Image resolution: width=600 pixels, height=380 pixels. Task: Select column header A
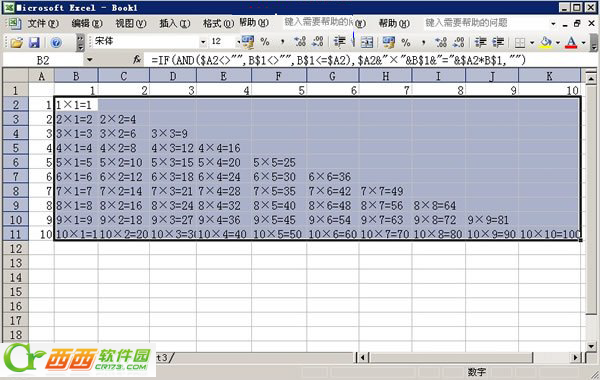tap(41, 76)
